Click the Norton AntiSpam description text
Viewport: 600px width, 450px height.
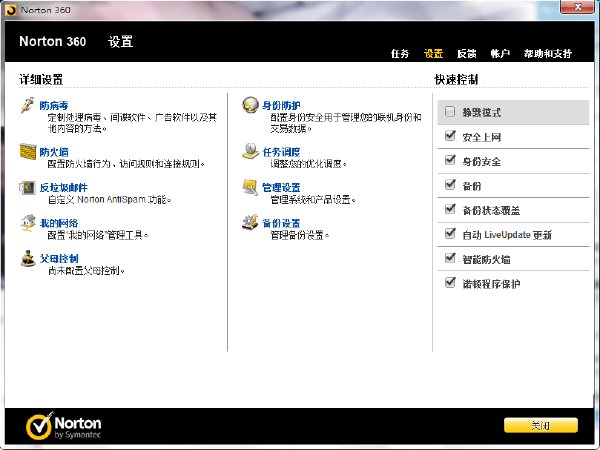(109, 199)
